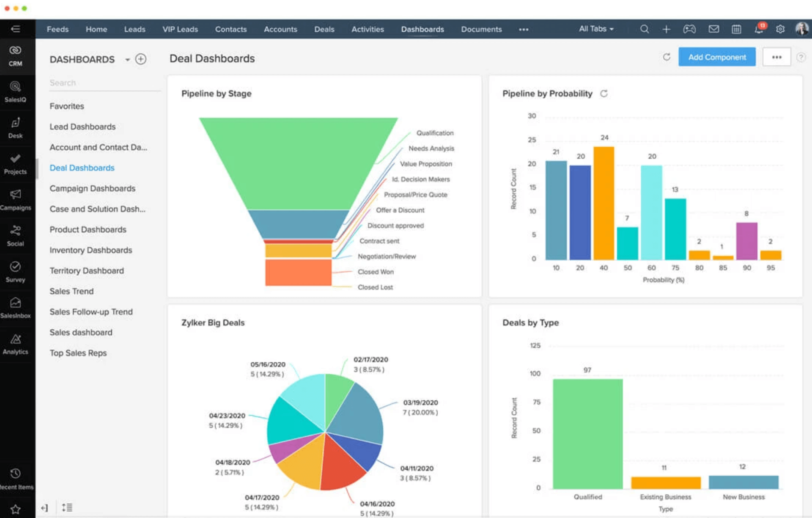812x518 pixels.
Task: Click the All Tabs dropdown toggle
Action: 597,28
